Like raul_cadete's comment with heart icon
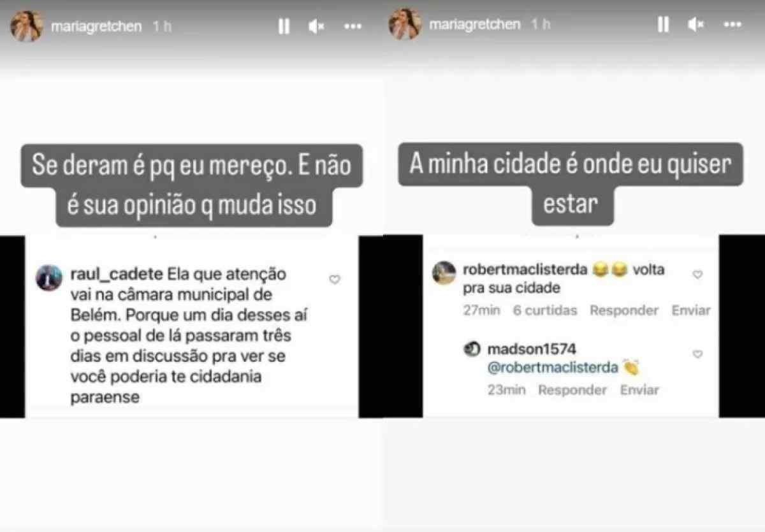This screenshot has height=532, width=765. pos(335,279)
